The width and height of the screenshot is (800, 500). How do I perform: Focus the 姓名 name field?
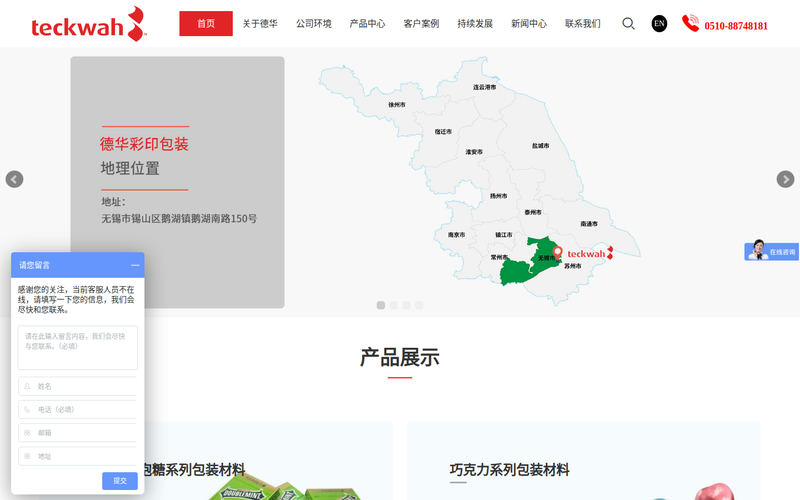(78, 386)
